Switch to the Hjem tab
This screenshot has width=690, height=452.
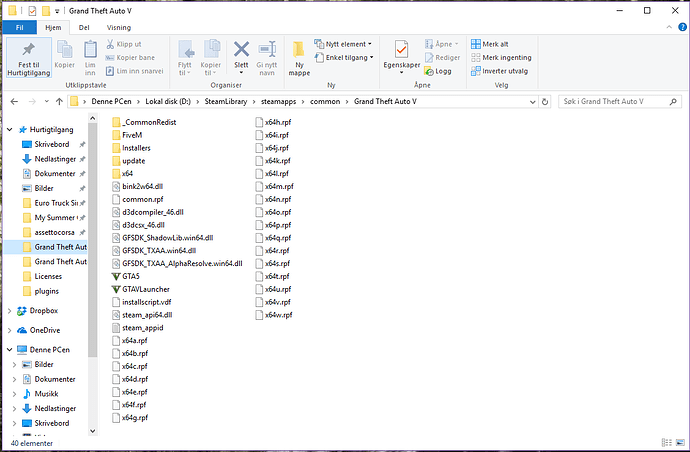click(53, 27)
